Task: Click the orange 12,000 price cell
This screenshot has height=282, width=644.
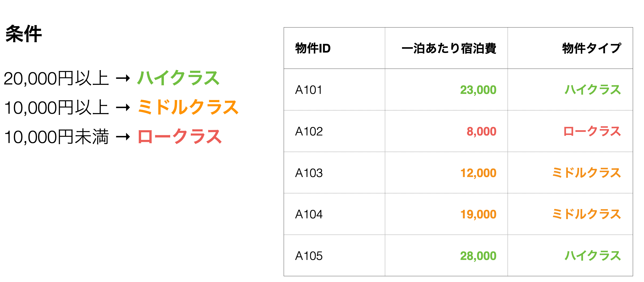Action: click(478, 173)
